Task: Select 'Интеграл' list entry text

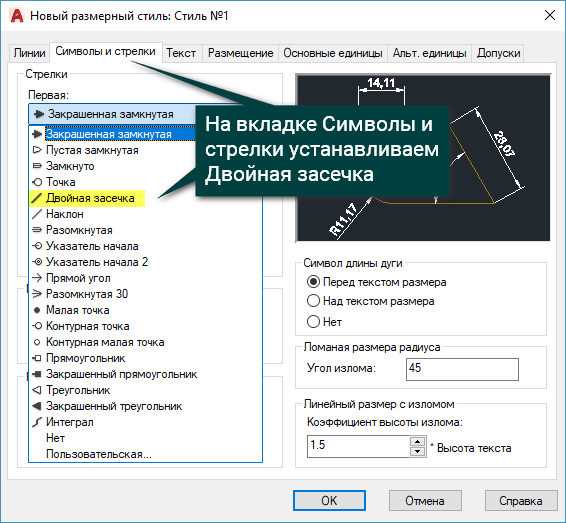Action: [x=70, y=422]
